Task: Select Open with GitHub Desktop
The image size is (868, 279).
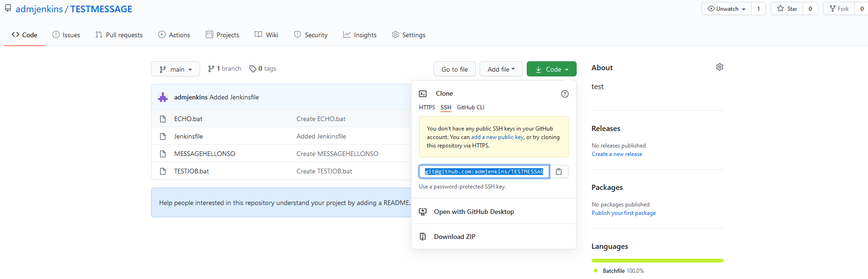Action: (x=494, y=212)
